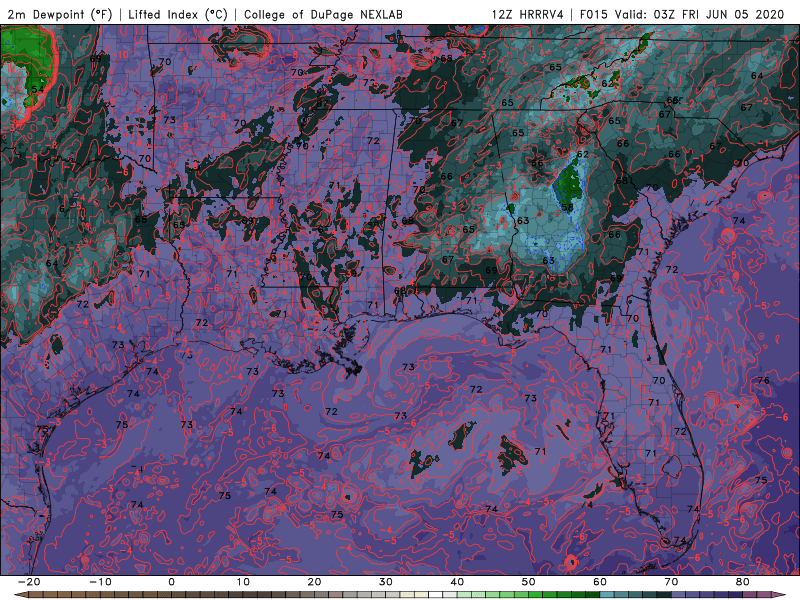Click the -20 label on color scale
Viewport: 800px width, 600px height.
[28, 582]
